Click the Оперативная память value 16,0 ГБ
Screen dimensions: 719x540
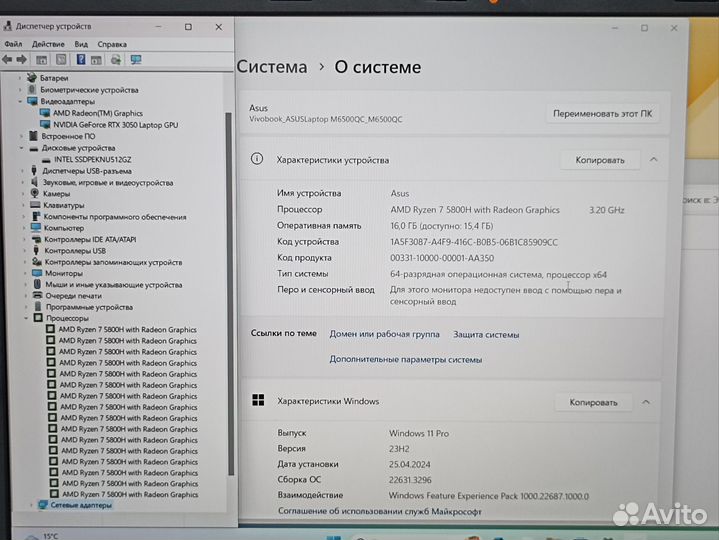(x=442, y=226)
